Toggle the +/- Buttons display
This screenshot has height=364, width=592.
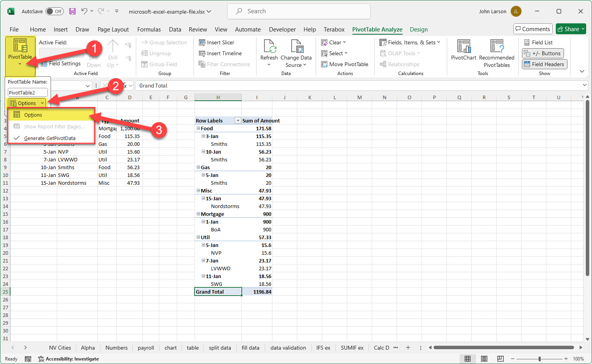pos(543,53)
